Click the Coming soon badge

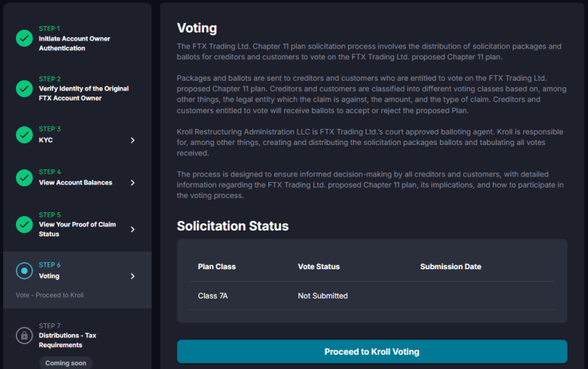pos(66,363)
